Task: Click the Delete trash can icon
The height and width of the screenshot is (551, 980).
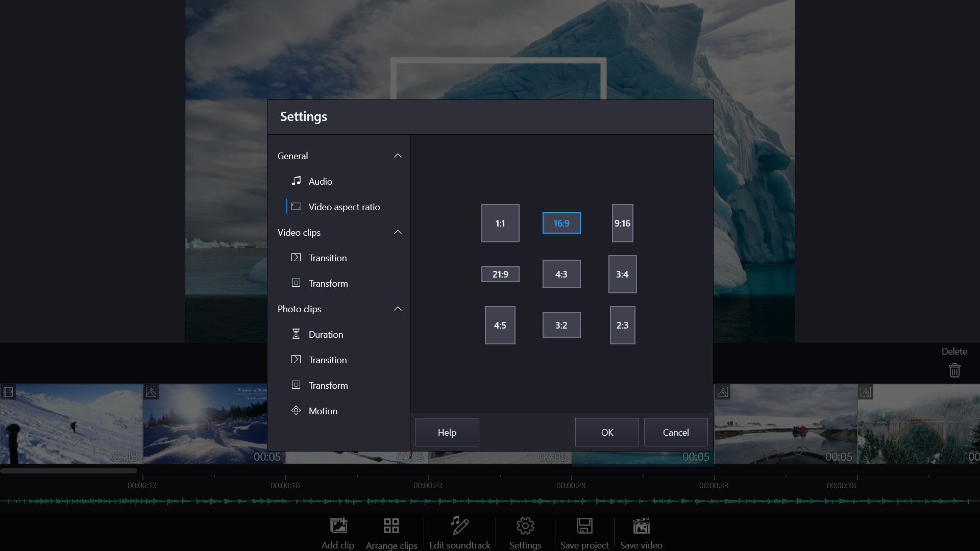Action: click(x=954, y=370)
